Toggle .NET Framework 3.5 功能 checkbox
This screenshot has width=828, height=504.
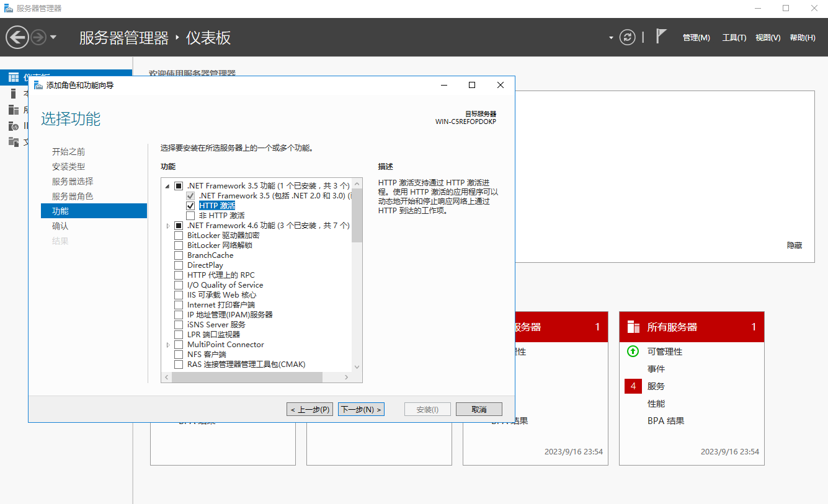pyautogui.click(x=179, y=186)
